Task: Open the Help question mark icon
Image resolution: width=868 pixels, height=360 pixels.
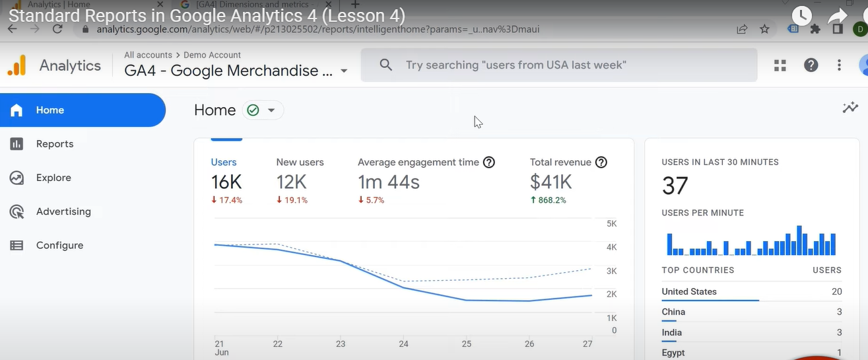Action: coord(811,65)
